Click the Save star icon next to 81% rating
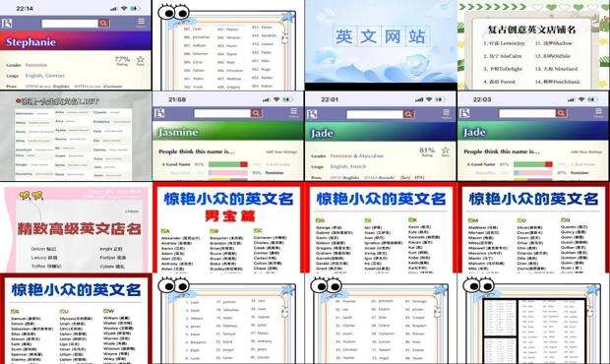 pyautogui.click(x=445, y=151)
